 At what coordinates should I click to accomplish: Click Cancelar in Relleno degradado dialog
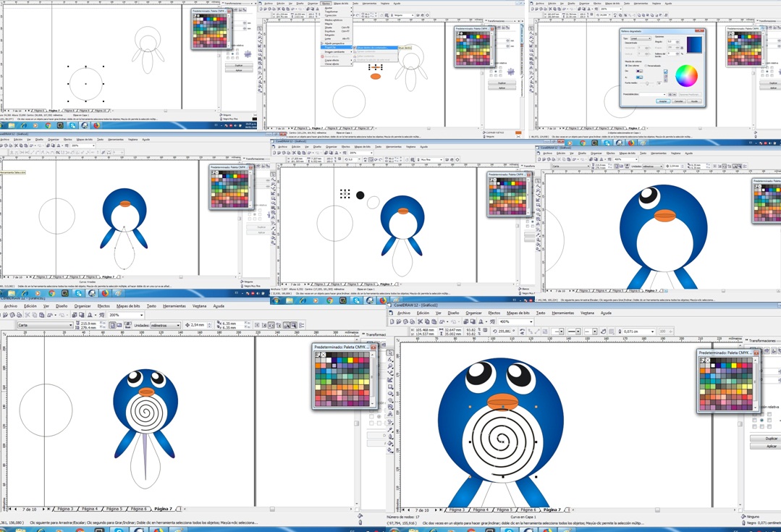pos(678,101)
